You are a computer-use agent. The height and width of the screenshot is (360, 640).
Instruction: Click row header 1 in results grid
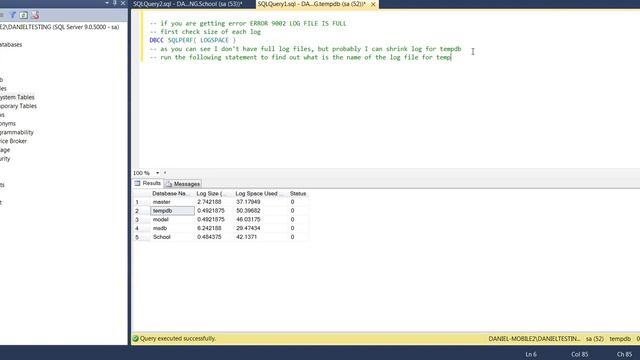click(141, 202)
